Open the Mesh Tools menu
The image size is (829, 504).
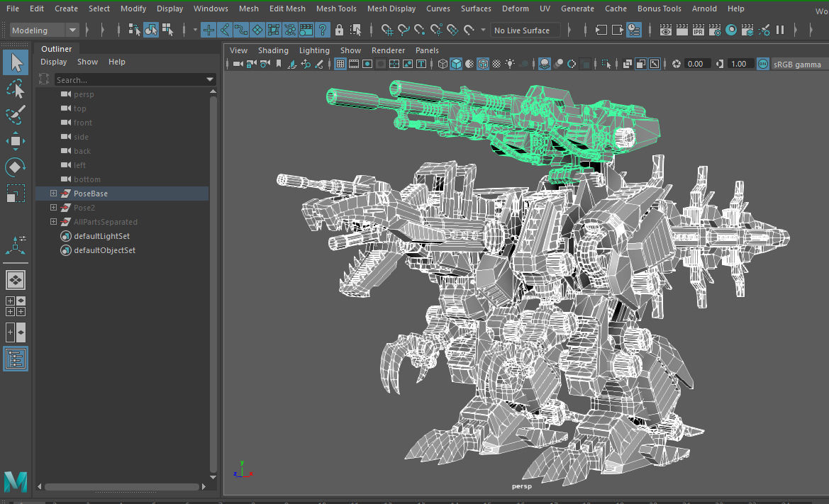[336, 9]
